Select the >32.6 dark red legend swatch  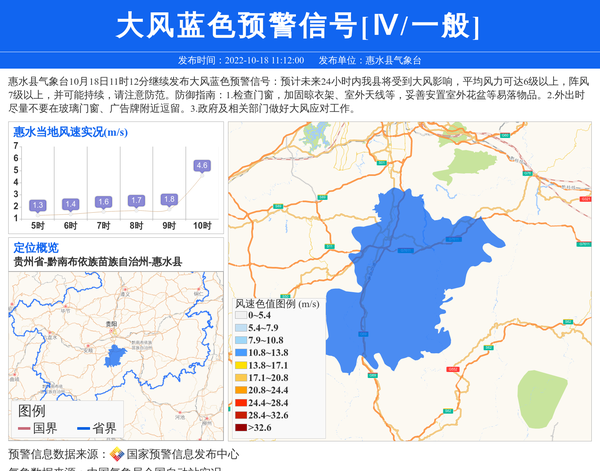point(241,428)
